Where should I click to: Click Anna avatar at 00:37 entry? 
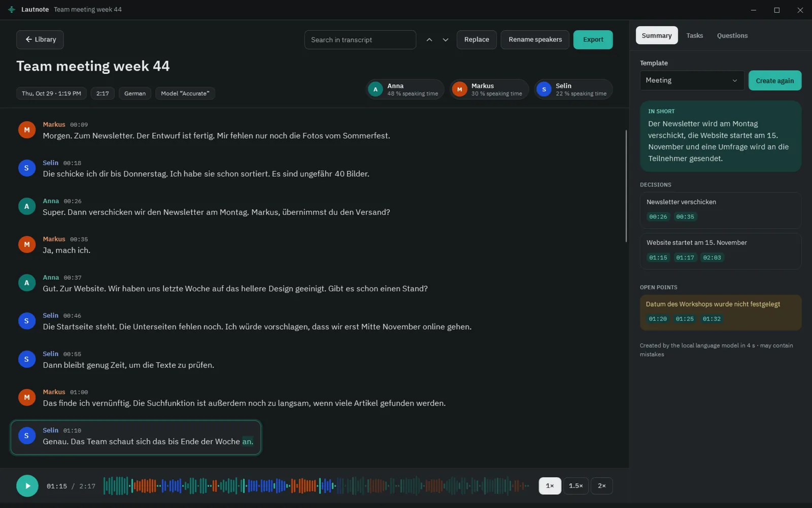[x=27, y=283]
